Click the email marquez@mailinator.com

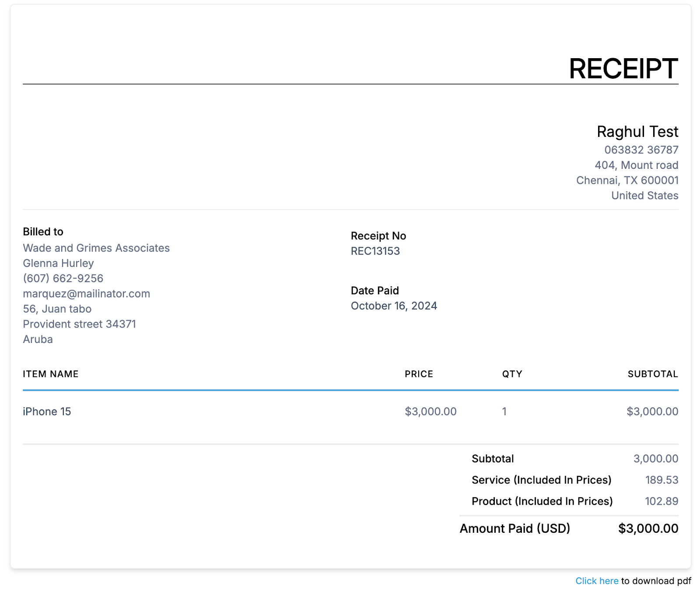tap(87, 294)
